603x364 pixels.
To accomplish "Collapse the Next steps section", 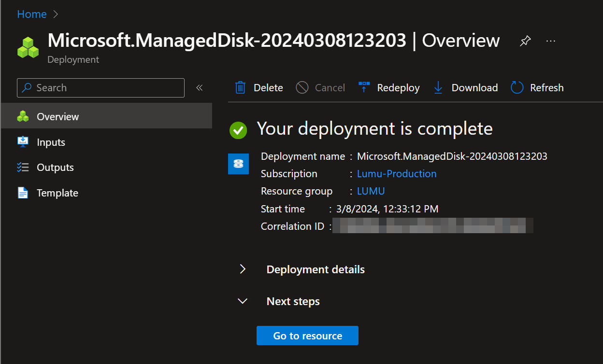I will click(243, 301).
